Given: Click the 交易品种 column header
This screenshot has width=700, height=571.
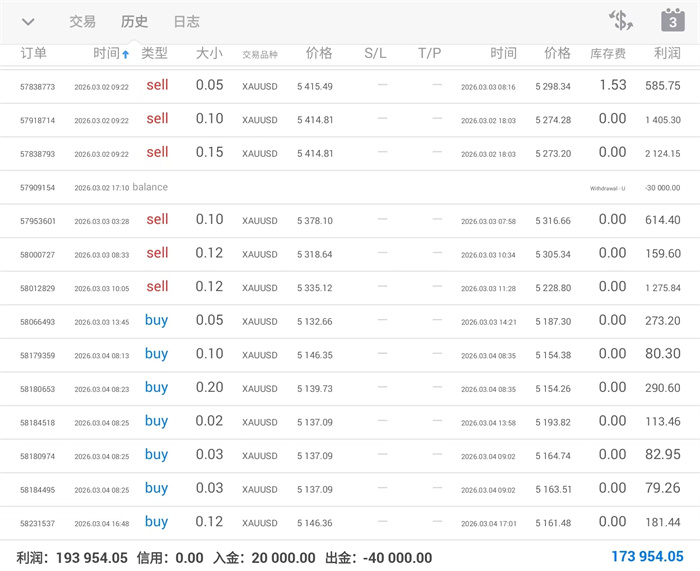Looking at the screenshot, I should click(x=260, y=54).
